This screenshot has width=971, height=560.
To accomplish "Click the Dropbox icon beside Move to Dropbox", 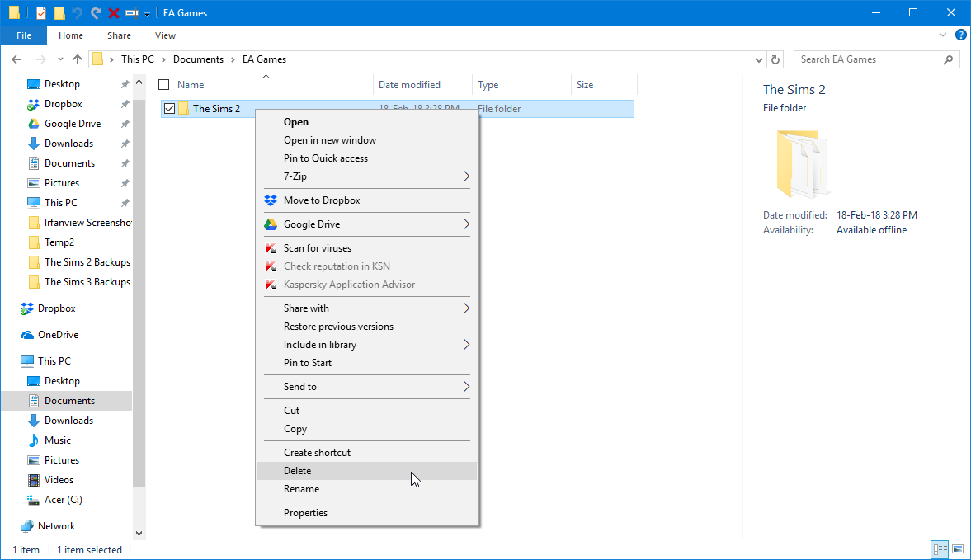I will tap(270, 200).
